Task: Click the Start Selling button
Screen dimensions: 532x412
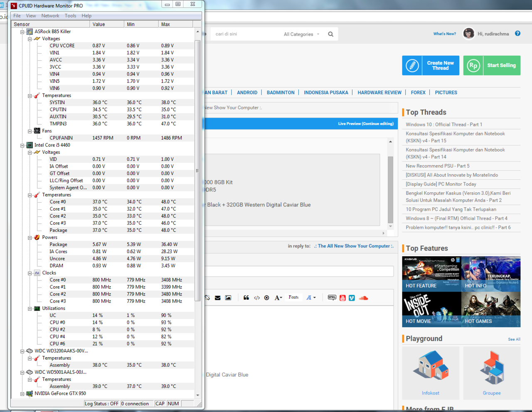Action: click(492, 66)
